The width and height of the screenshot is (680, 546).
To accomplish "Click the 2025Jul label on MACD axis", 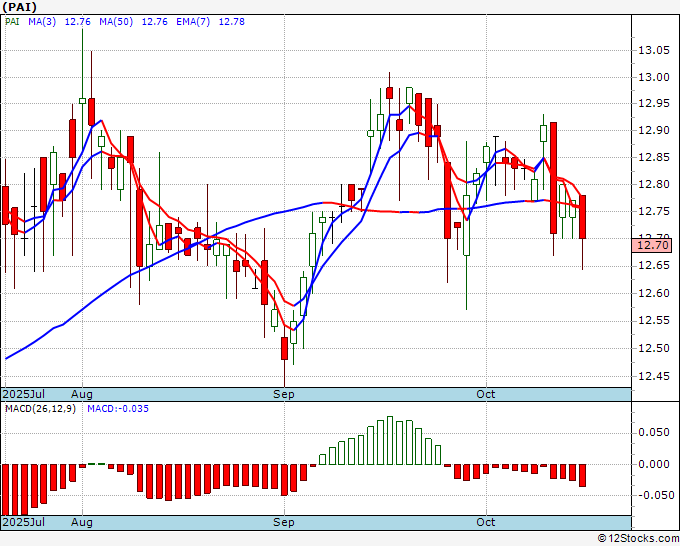I will tap(24, 522).
